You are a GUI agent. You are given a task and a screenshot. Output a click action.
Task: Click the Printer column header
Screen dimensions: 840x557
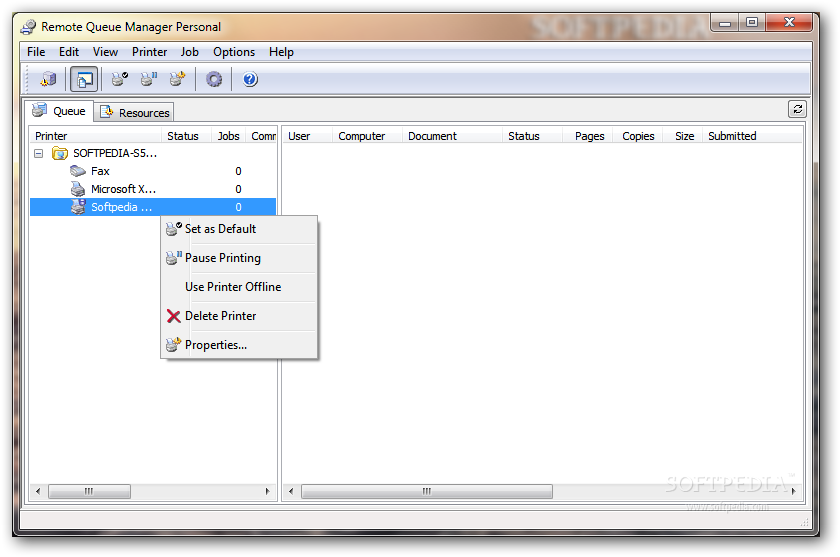point(95,136)
